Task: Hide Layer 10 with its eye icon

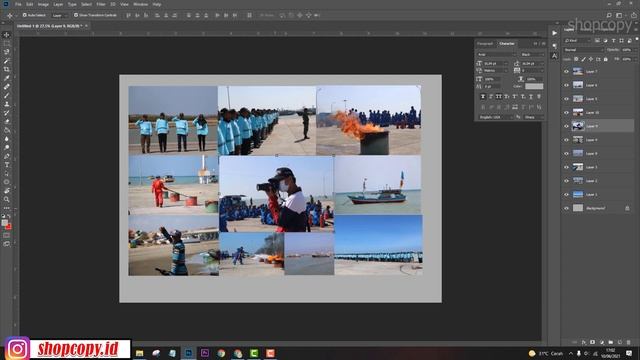Action: (567, 112)
